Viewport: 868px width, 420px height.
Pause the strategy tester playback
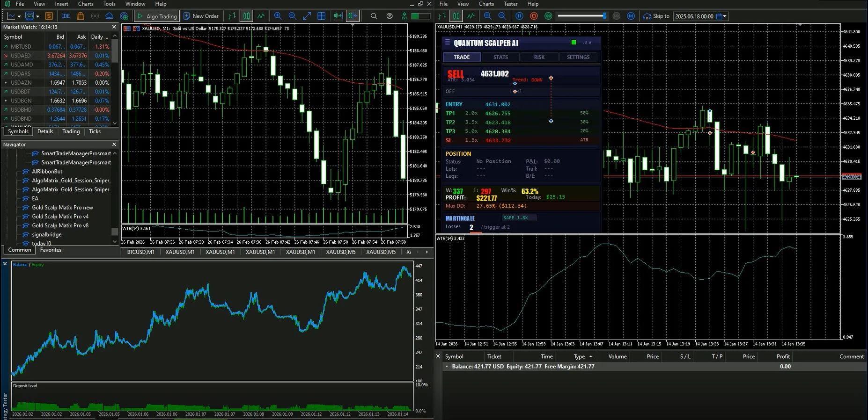click(x=519, y=16)
